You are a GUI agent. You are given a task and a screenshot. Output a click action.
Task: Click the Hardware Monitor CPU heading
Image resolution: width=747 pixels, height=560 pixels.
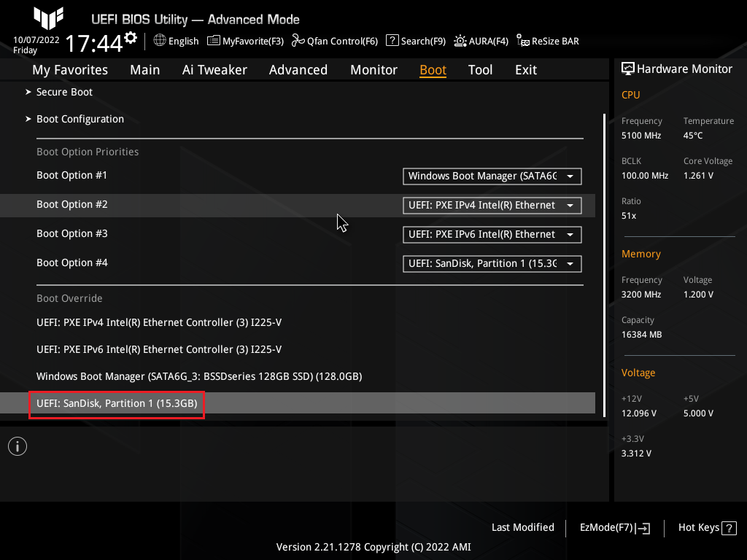(630, 95)
